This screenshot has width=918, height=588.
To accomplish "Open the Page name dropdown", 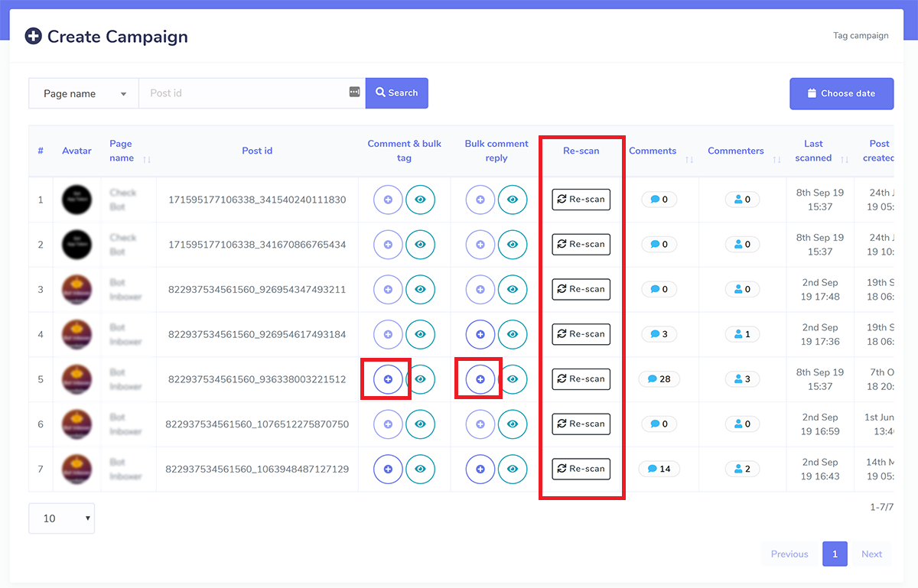I will click(83, 93).
